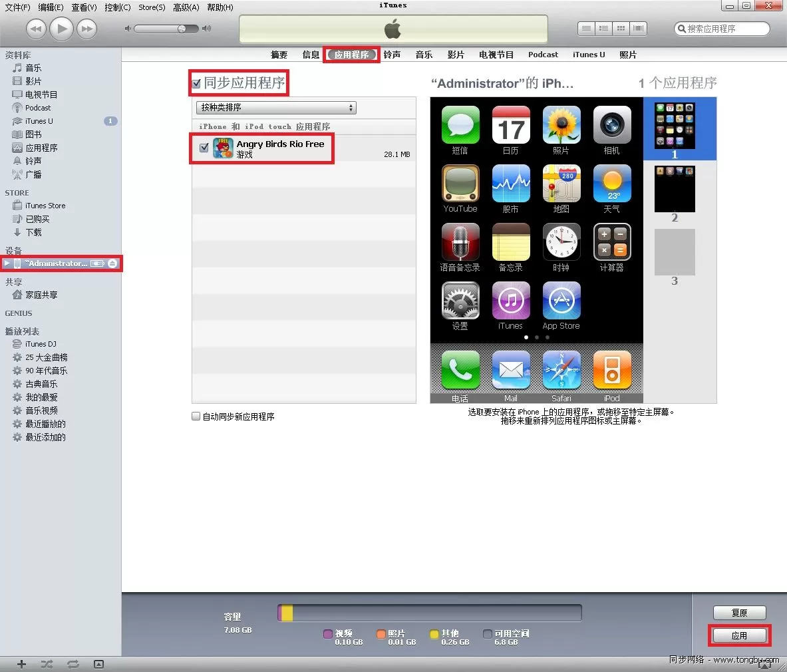Click the capacity usage bar
Screen dimensions: 787x672
(x=430, y=613)
